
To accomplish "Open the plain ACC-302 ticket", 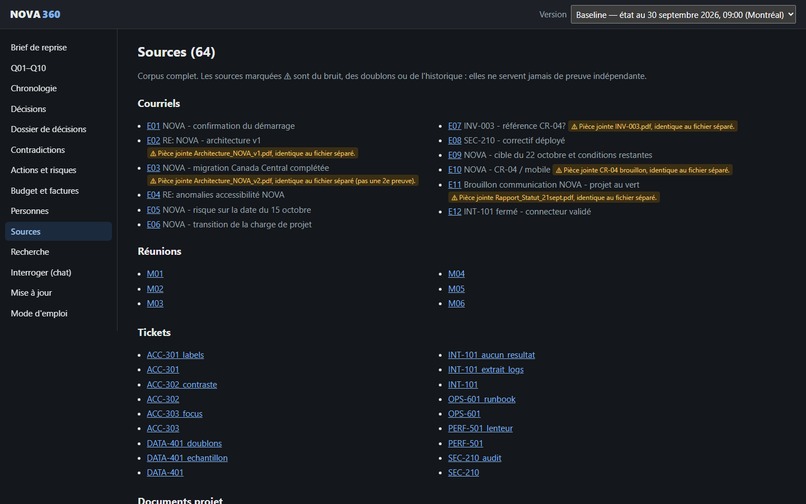I will [163, 399].
